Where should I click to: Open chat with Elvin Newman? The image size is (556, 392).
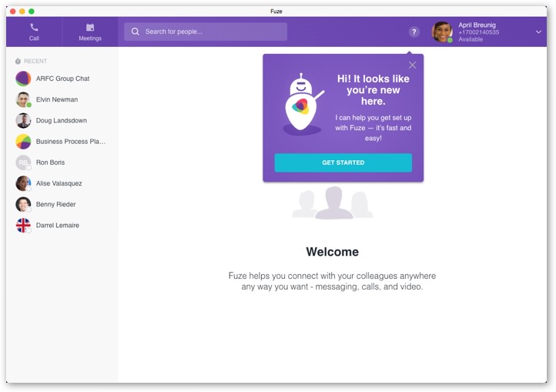[62, 99]
